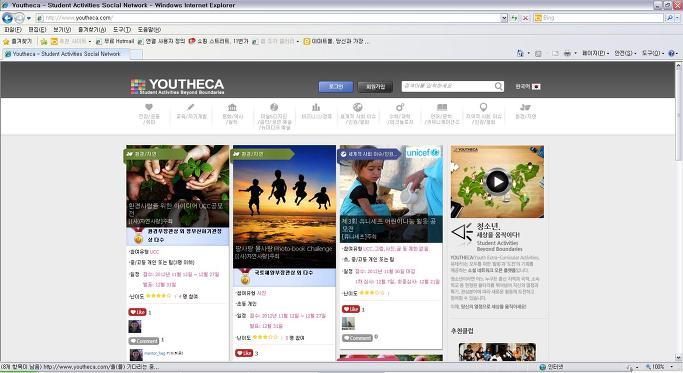Click the Home icon in command bar
Viewport: 683px width, 373px height.
pyautogui.click(x=520, y=53)
